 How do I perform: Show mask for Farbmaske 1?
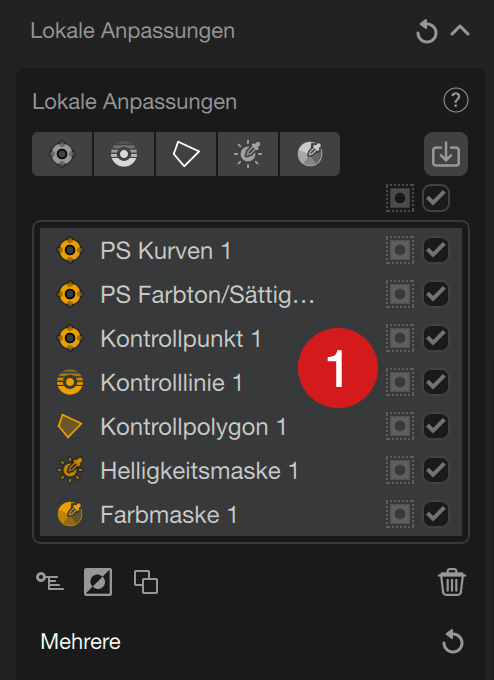tap(400, 514)
